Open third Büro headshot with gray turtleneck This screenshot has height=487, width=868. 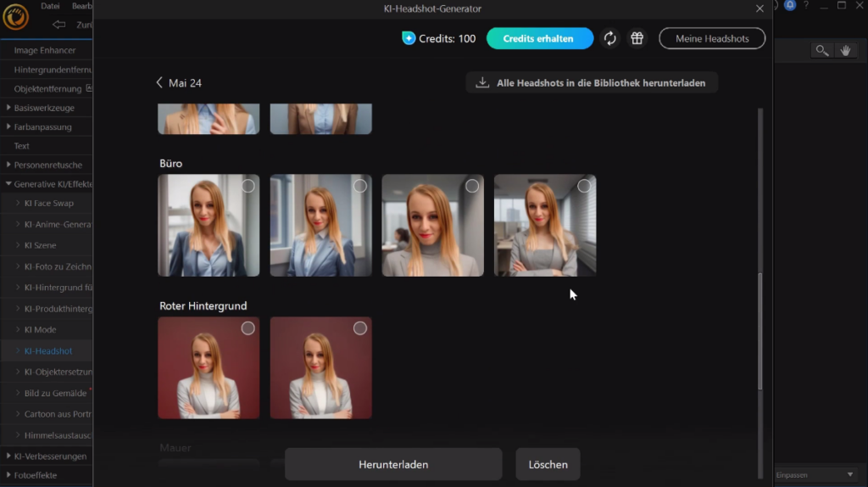433,226
